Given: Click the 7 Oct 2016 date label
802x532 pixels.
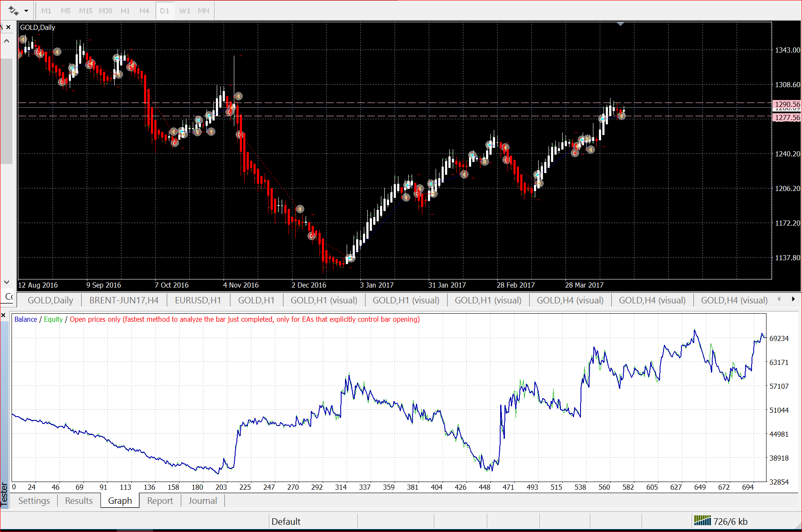Looking at the screenshot, I should point(172,285).
